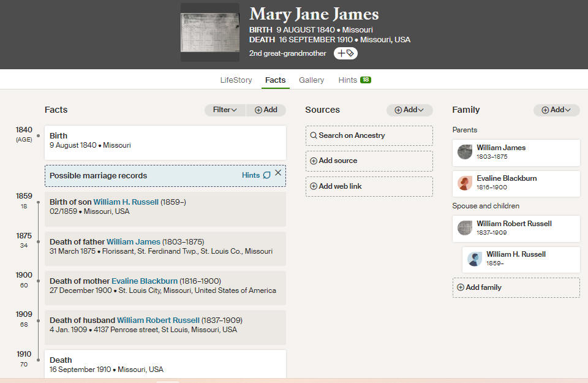Open the Facts Filter dropdown
This screenshot has height=383, width=588.
coord(225,110)
